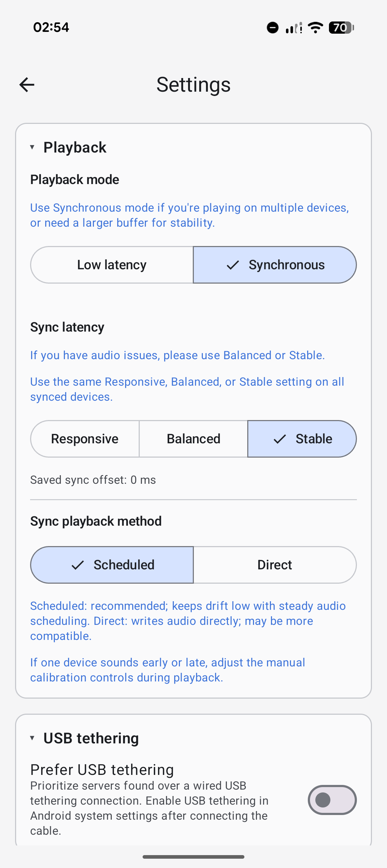Tap the Saved sync offset text
The image size is (387, 868).
pyautogui.click(x=93, y=480)
